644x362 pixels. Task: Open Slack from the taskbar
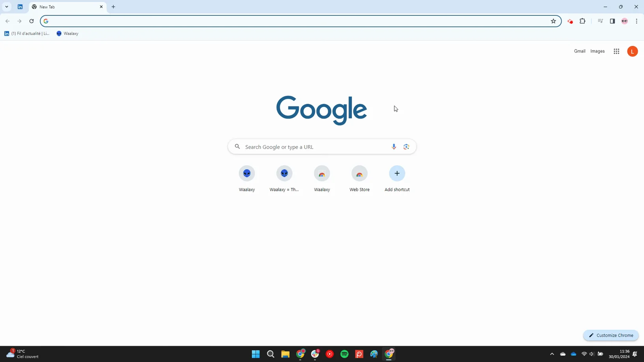coord(315,354)
